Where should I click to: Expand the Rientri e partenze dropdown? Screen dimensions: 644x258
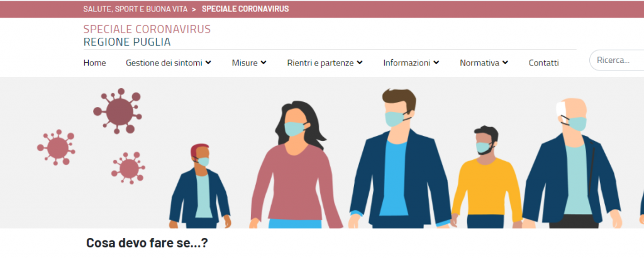tap(325, 63)
